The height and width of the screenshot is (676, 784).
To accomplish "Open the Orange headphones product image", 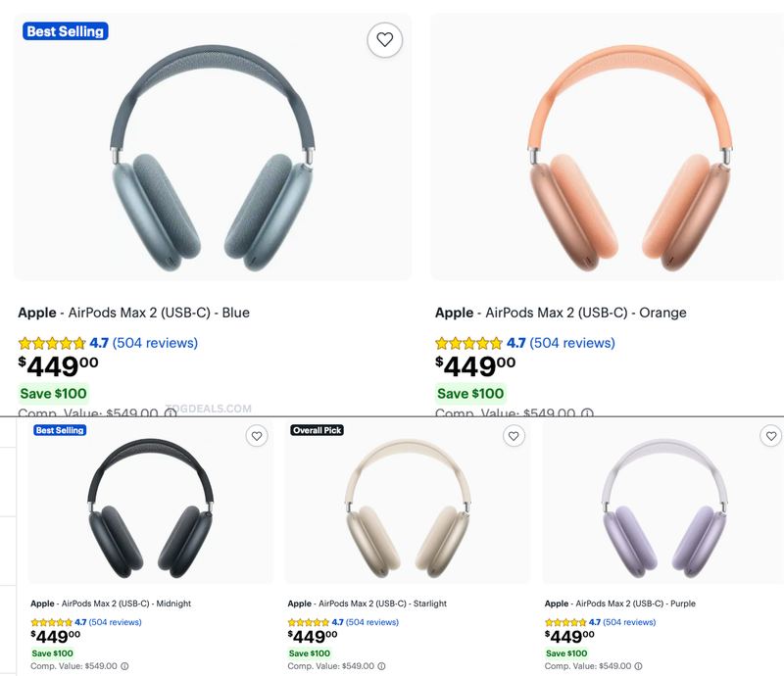I will 629,158.
